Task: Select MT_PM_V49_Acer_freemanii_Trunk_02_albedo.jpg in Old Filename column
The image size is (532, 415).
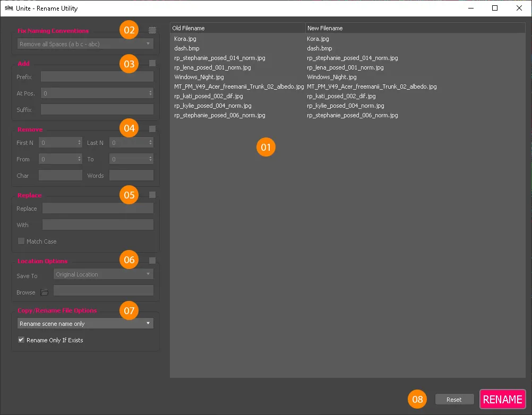Action: click(x=239, y=87)
